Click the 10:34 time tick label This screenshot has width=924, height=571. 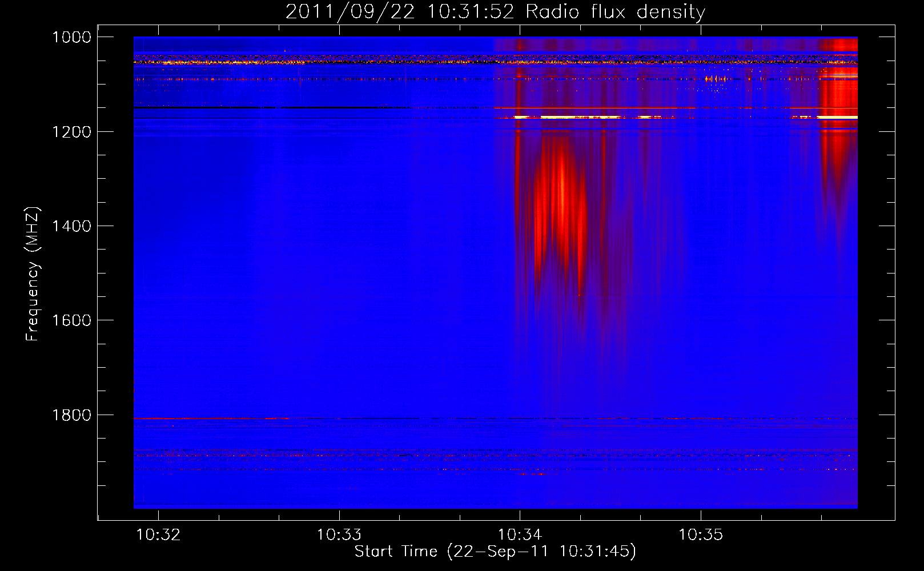pyautogui.click(x=520, y=534)
